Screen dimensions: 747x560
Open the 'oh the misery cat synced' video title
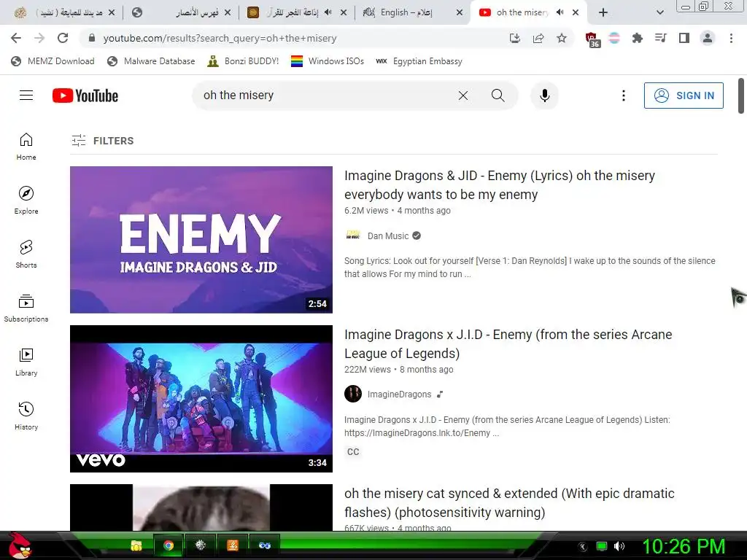pos(509,503)
